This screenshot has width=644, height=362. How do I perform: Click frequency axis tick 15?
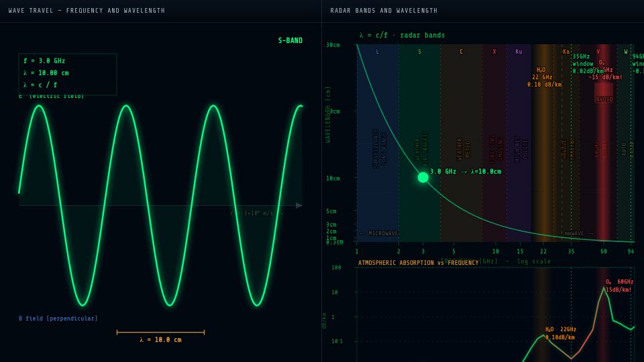click(x=520, y=251)
